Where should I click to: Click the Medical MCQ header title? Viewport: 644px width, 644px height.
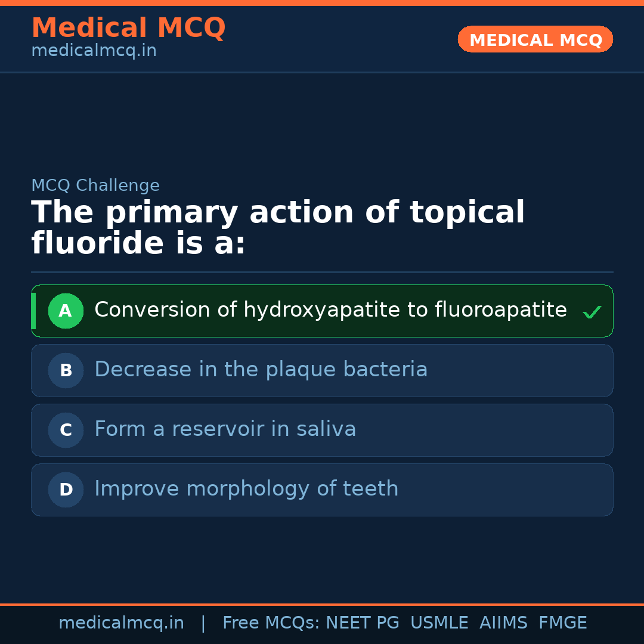click(x=128, y=28)
